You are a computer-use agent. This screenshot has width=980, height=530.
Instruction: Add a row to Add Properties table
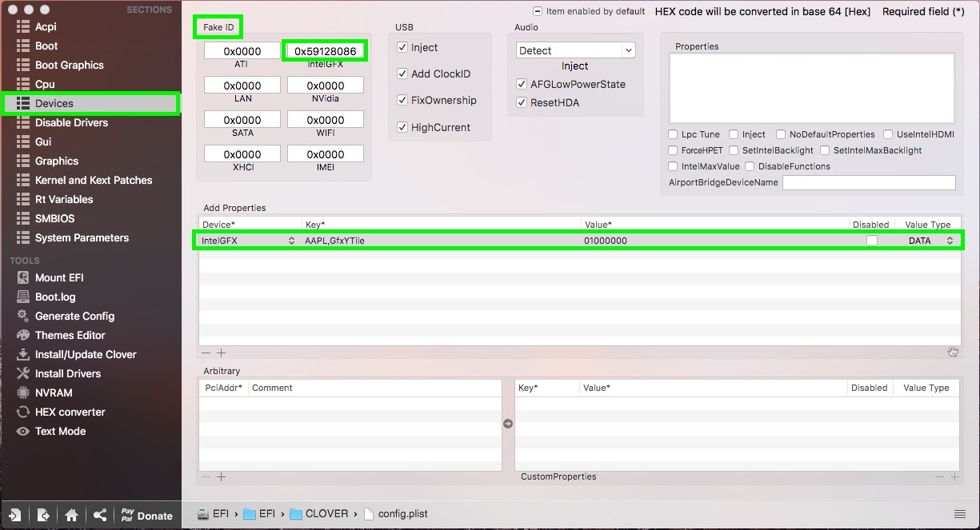[221, 353]
